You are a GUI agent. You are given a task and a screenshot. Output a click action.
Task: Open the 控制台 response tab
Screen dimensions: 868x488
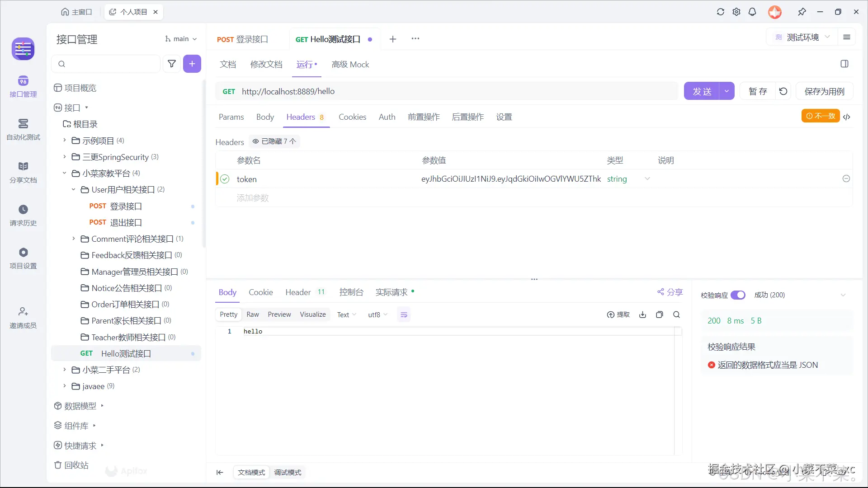(x=351, y=292)
